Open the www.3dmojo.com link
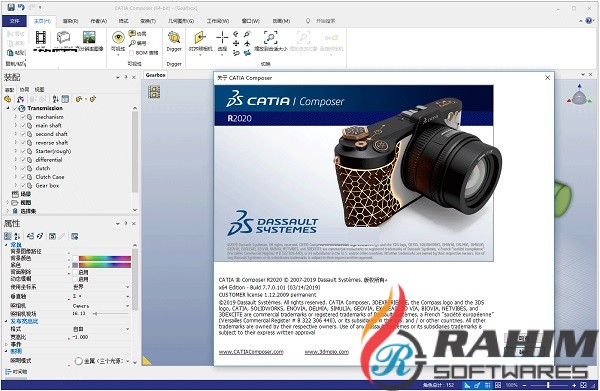The width and height of the screenshot is (600, 391). (327, 352)
